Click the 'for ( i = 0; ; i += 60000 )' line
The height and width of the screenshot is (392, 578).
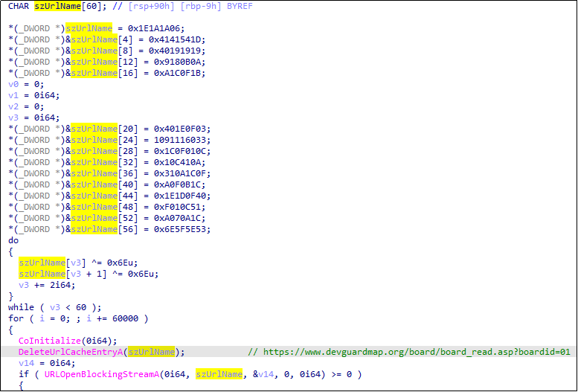(x=78, y=318)
